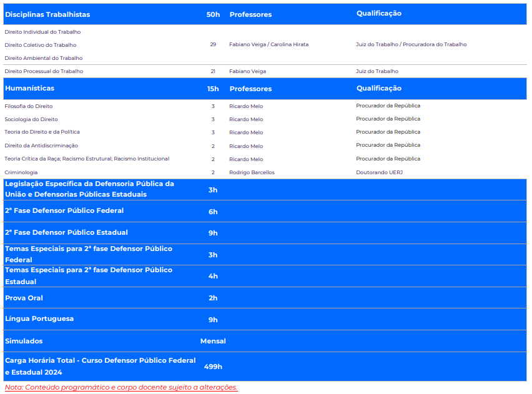Click the Disciplinas Trabalhistas section header
This screenshot has height=394, width=532.
(x=47, y=14)
